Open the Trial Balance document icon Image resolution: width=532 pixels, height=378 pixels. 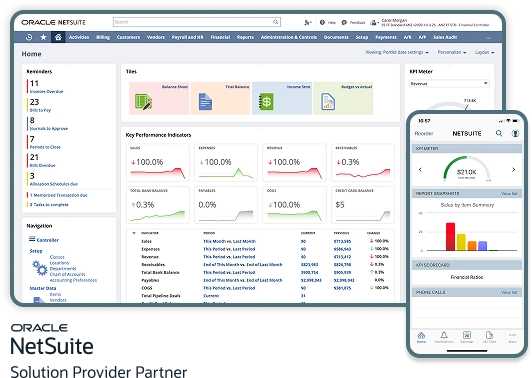(x=205, y=101)
